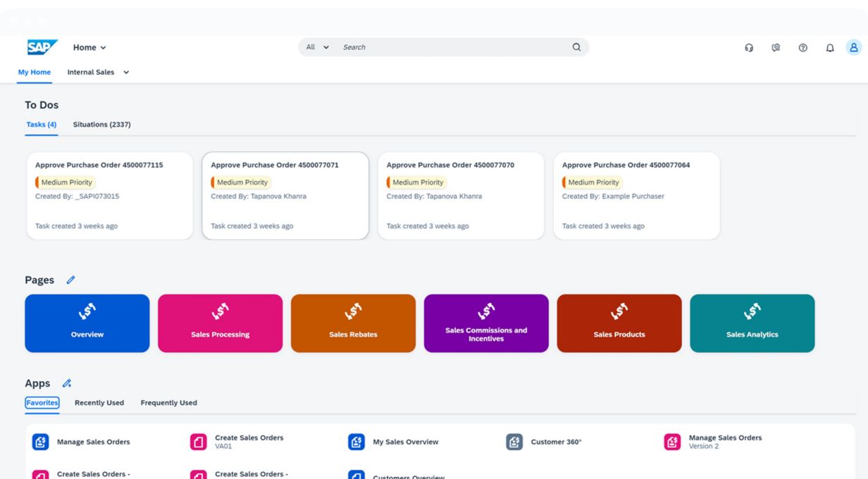The height and width of the screenshot is (479, 868).
Task: Click into the Search input field
Action: coord(451,47)
